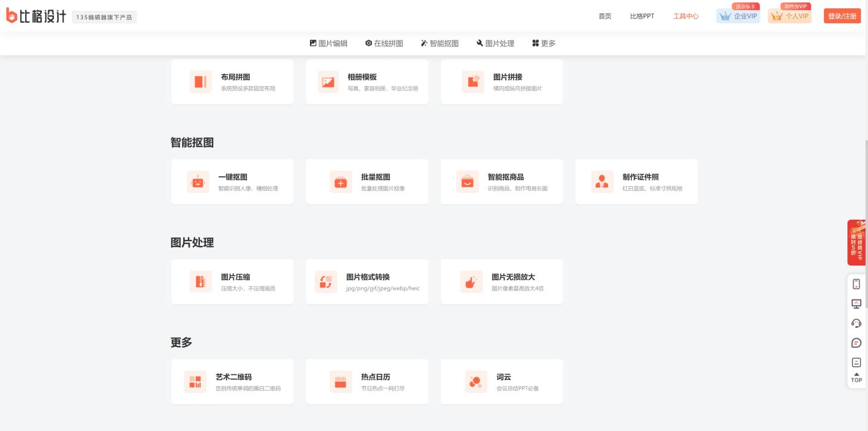
Task: Click the 一键抠图 card title
Action: point(233,177)
